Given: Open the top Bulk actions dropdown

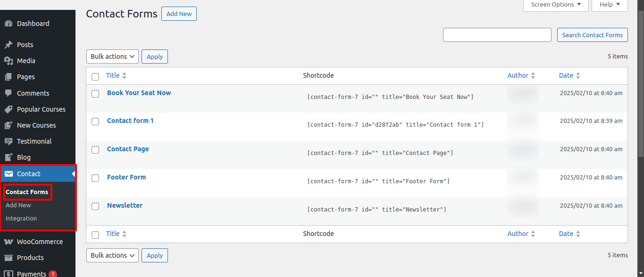Looking at the screenshot, I should [x=112, y=57].
